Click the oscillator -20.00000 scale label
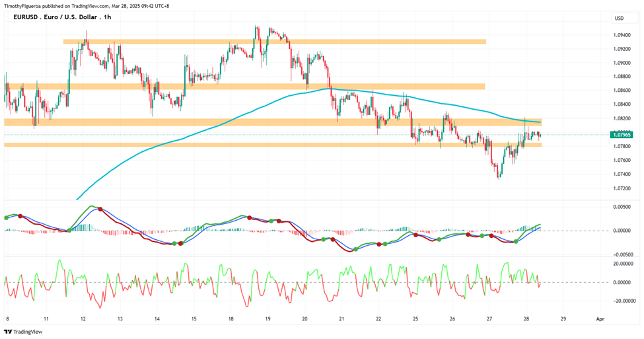This screenshot has height=339, width=644. point(623,301)
